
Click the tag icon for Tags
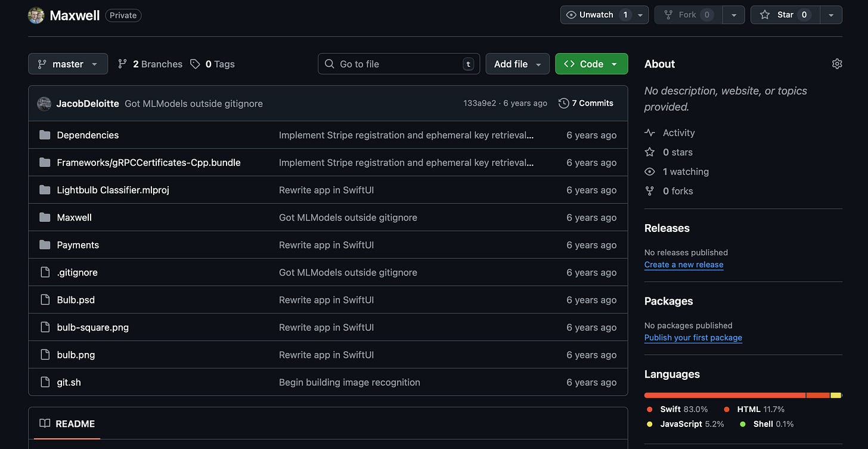195,64
